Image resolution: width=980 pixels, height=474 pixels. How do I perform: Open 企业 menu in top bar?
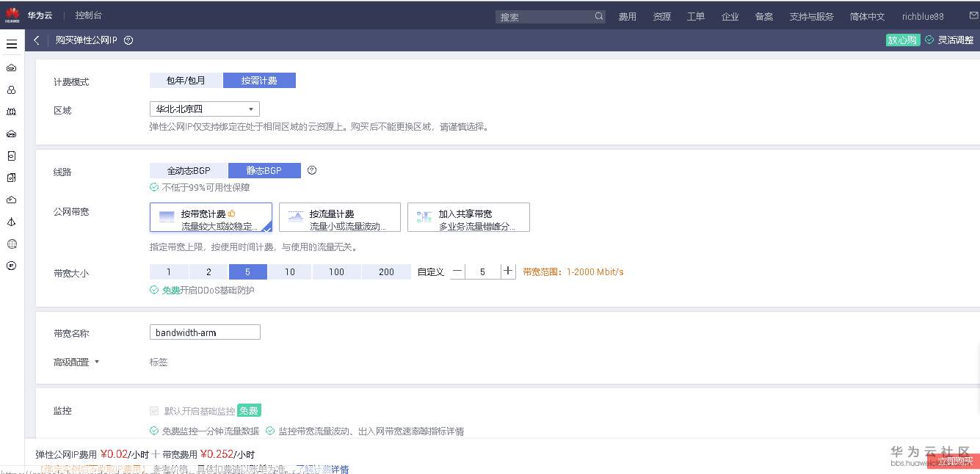pyautogui.click(x=730, y=16)
